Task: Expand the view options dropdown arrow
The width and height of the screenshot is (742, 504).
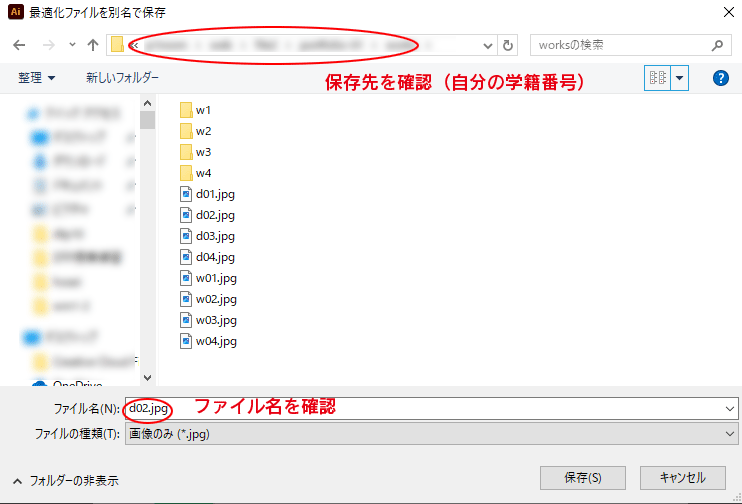Action: (681, 78)
